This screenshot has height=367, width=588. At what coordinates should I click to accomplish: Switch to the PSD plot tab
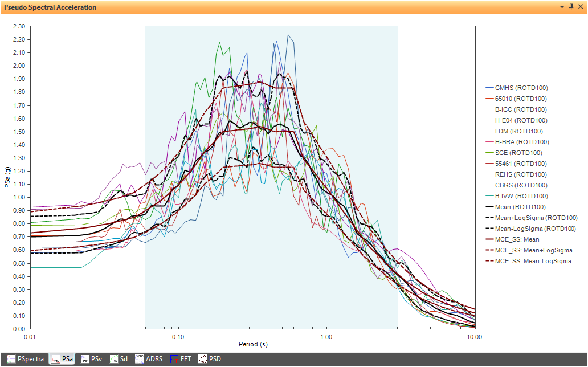[209, 359]
